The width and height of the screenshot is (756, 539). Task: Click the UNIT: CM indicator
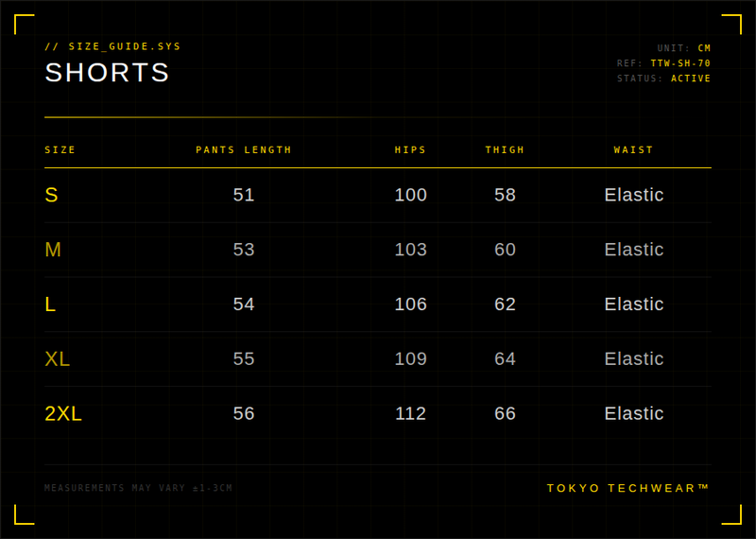(684, 48)
